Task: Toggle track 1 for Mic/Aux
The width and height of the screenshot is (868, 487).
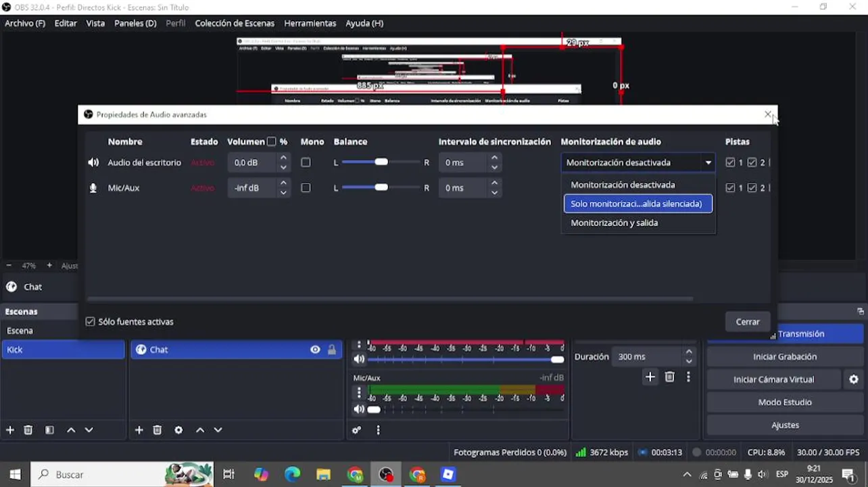Action: (x=730, y=188)
